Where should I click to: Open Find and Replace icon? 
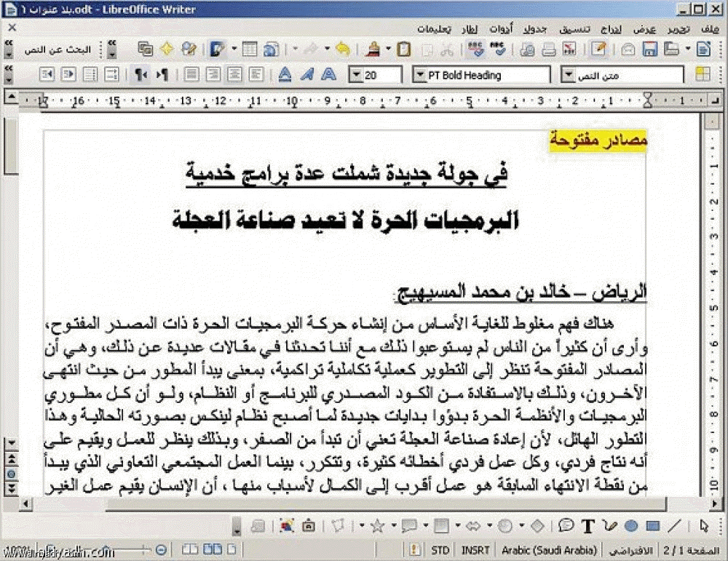189,49
